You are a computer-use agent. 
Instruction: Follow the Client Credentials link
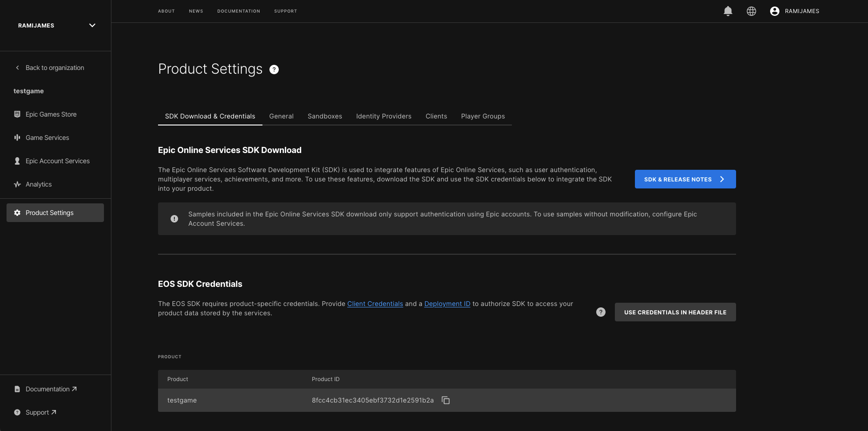tap(375, 304)
